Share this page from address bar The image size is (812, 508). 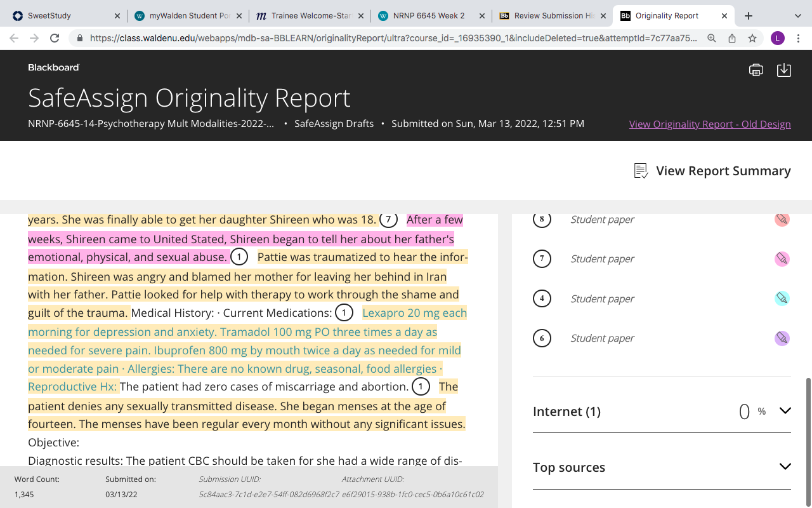coord(732,38)
